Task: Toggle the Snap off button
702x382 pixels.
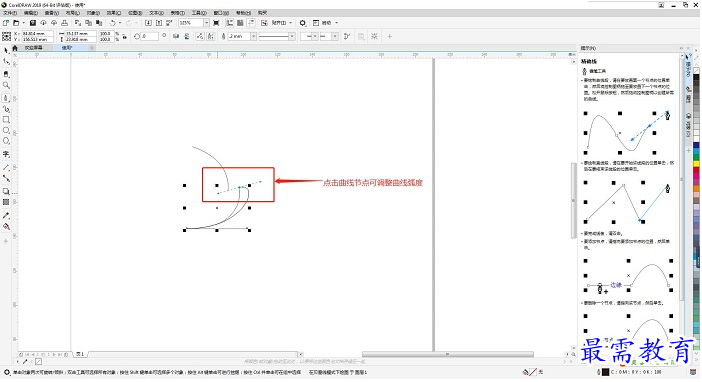Action: point(264,23)
